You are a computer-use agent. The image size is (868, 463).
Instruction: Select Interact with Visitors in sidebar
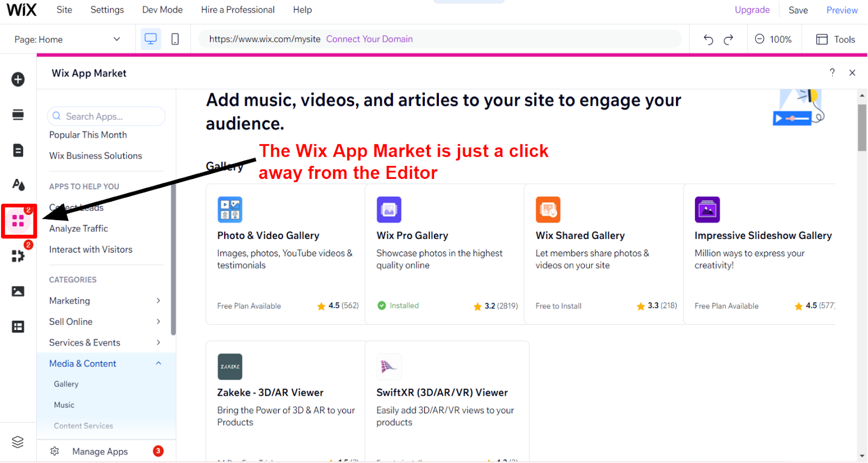[91, 249]
